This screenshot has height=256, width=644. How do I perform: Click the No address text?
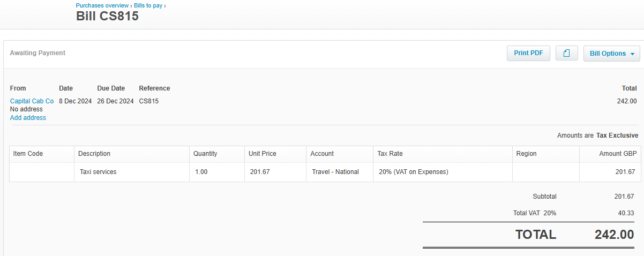point(26,109)
